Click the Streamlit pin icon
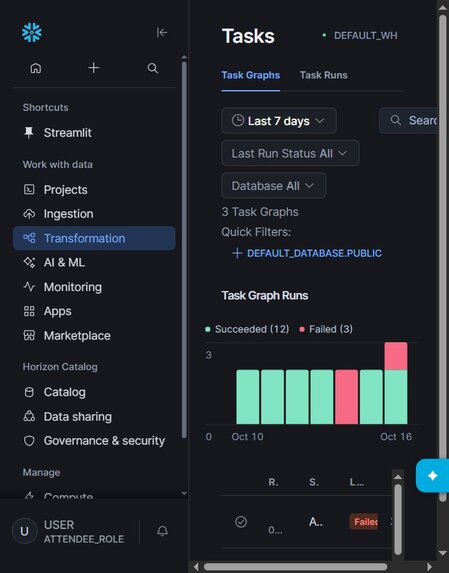This screenshot has height=573, width=449. (x=29, y=133)
